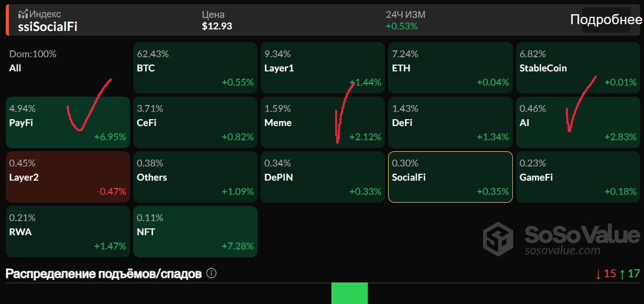Image resolution: width=644 pixels, height=304 pixels.
Task: Select the BTC sector tile
Action: point(195,68)
